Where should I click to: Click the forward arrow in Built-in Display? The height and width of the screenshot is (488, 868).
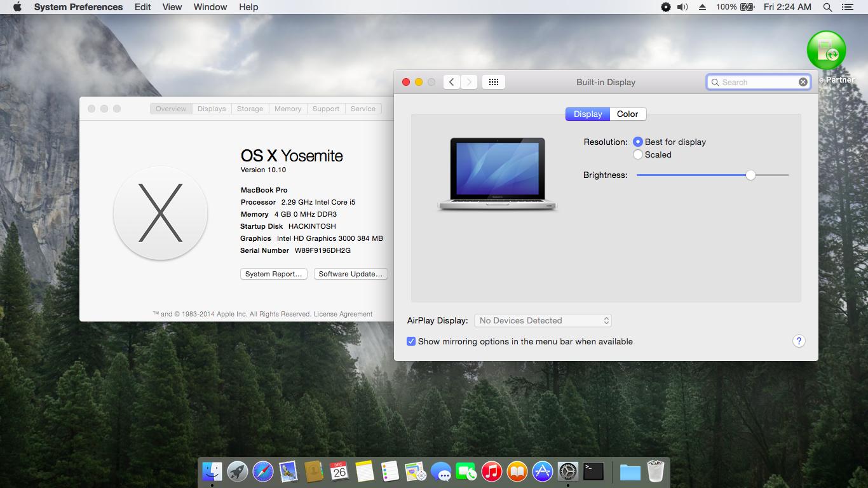[469, 82]
